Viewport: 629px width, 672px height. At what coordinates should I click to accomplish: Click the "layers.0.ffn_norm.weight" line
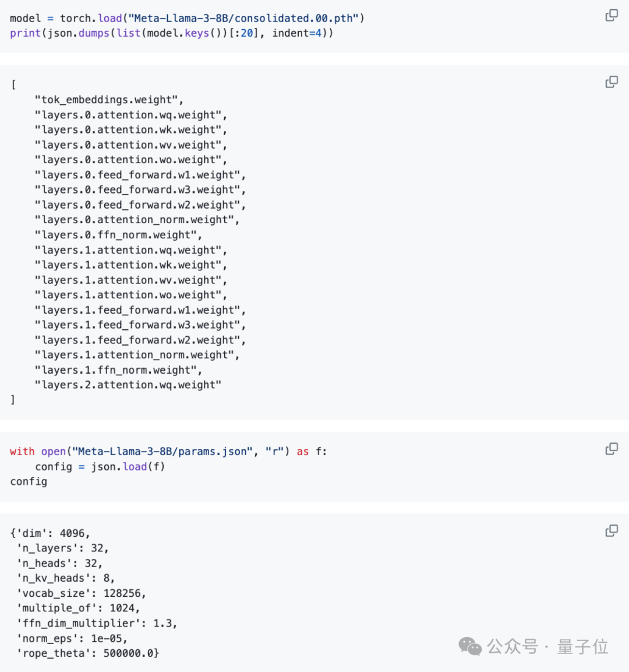tap(119, 235)
